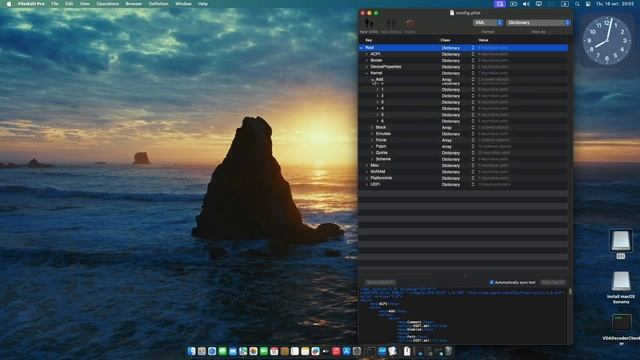640x360 pixels.
Task: Click the Value column header
Action: pos(483,40)
